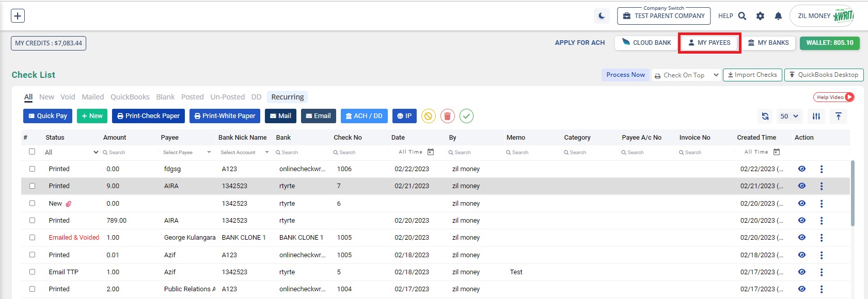Switch to the Void tab

coord(68,97)
